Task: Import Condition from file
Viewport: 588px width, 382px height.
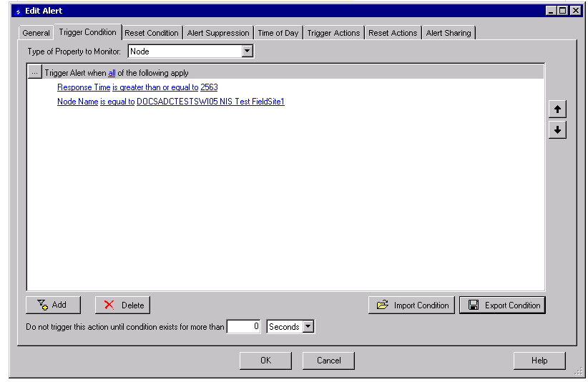Action: click(x=411, y=305)
